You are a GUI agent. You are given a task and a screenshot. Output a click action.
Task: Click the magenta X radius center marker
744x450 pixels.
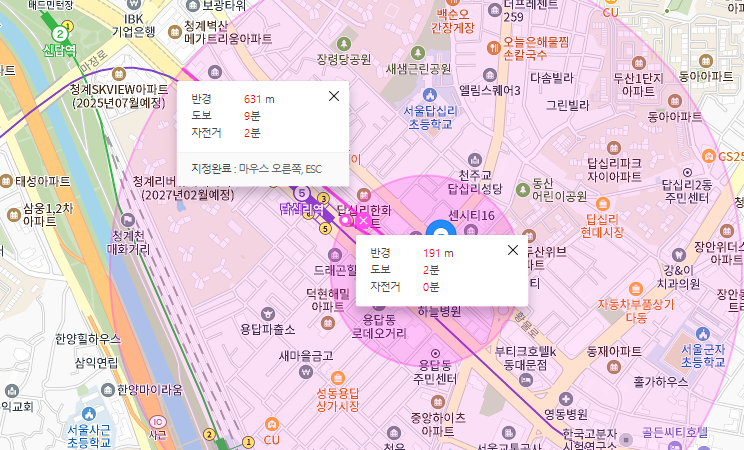(363, 221)
